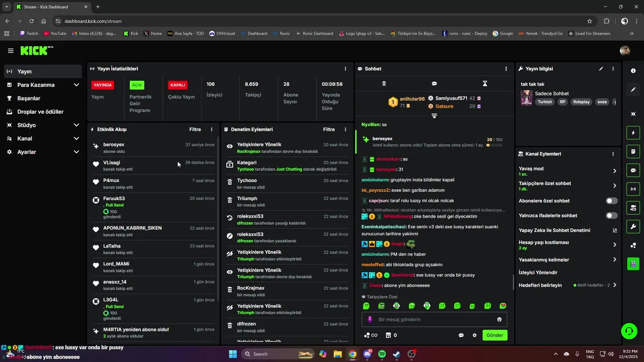Toggle Yalnızca ifadelerle sohbet switch
This screenshot has width=644, height=362.
coord(612,216)
